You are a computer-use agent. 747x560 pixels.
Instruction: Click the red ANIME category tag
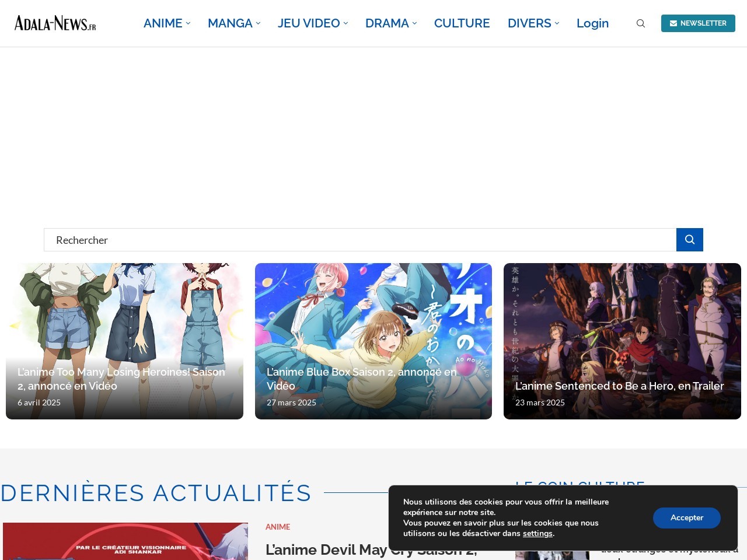(x=278, y=527)
